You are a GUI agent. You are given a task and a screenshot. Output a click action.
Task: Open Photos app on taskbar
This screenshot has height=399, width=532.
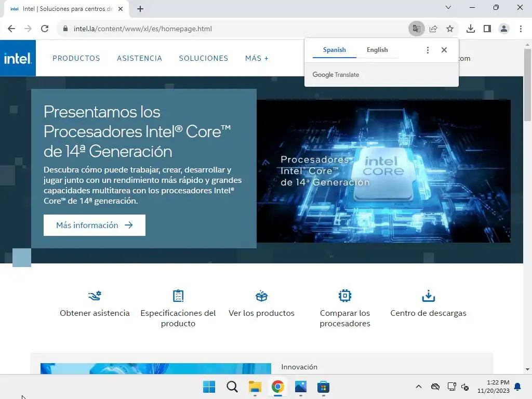pyautogui.click(x=301, y=387)
